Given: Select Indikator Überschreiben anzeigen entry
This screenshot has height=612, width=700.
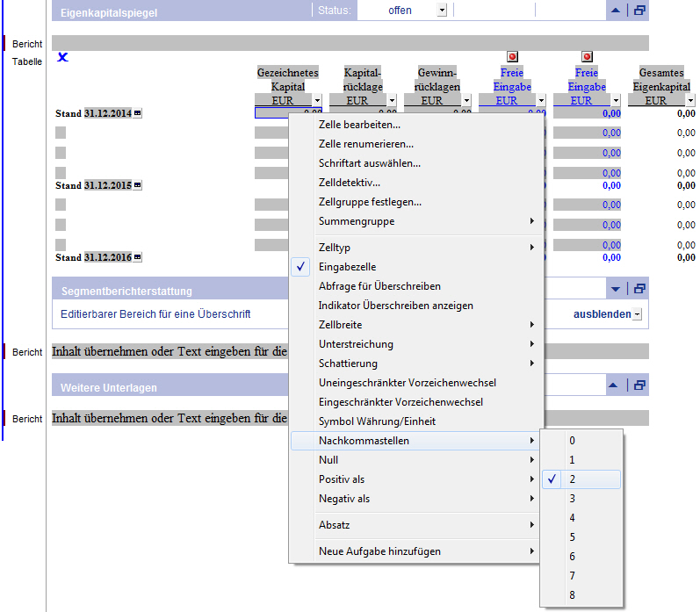Looking at the screenshot, I should click(414, 306).
